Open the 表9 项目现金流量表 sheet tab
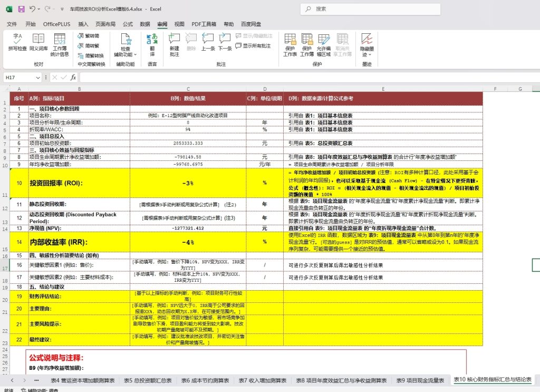The height and width of the screenshot is (392, 540). pyautogui.click(x=419, y=379)
